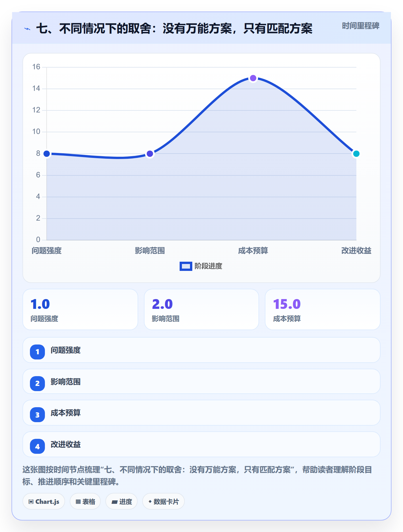403x532 pixels.
Task: Click the 改进收益 cyan data point
Action: click(x=356, y=154)
